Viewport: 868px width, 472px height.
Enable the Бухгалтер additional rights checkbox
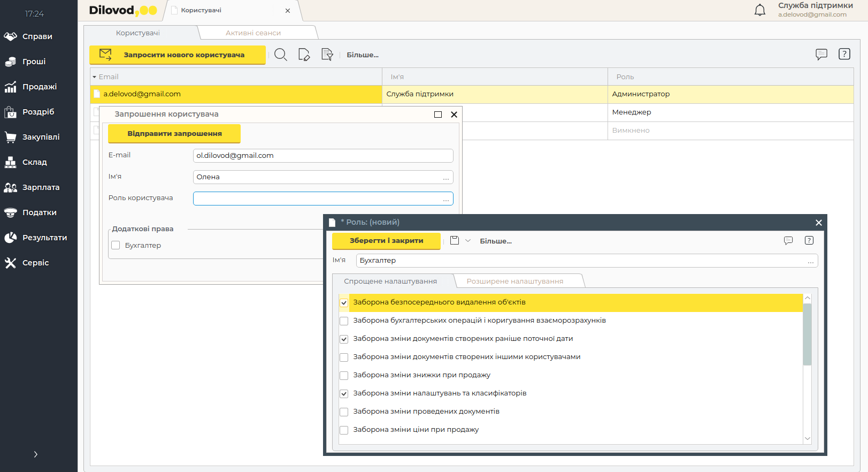pyautogui.click(x=116, y=245)
